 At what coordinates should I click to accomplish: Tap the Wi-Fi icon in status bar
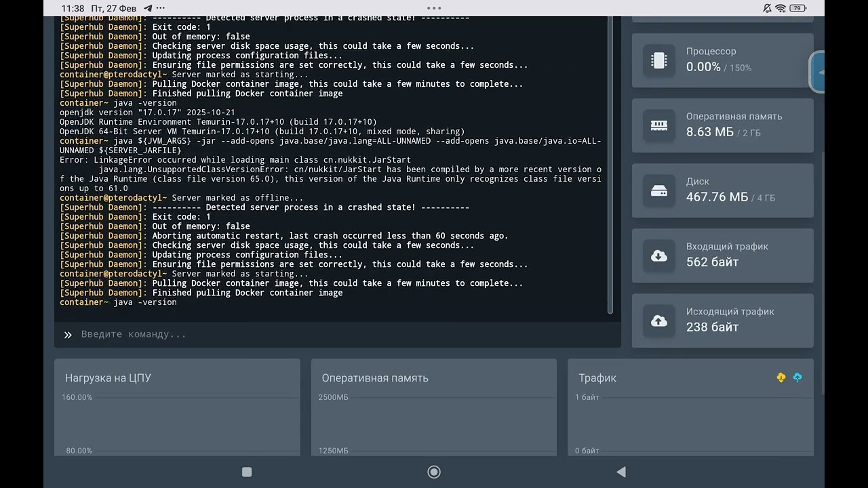(781, 8)
